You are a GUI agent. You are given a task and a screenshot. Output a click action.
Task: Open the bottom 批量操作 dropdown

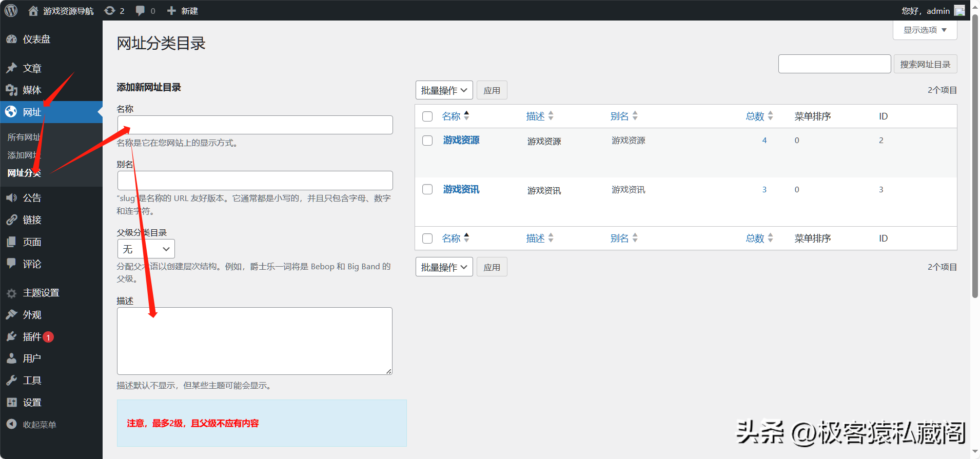(444, 267)
